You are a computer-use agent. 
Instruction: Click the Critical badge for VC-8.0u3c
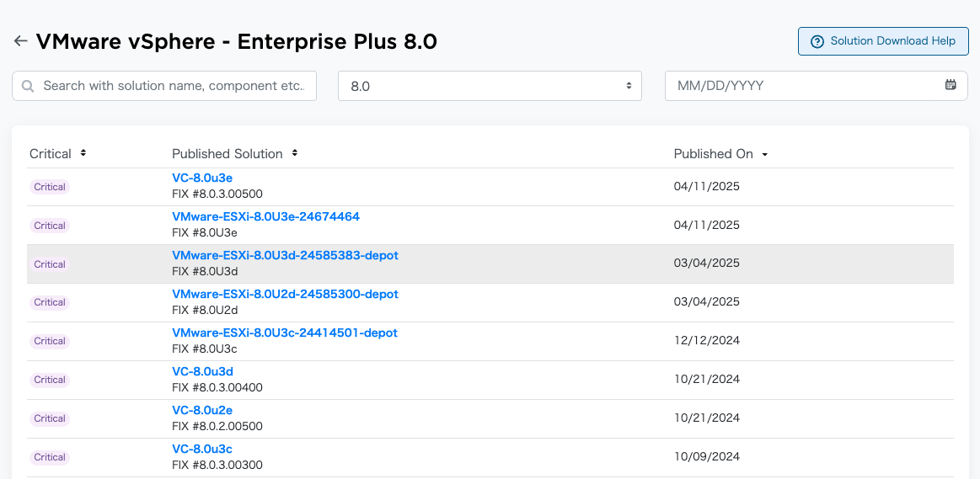click(50, 457)
